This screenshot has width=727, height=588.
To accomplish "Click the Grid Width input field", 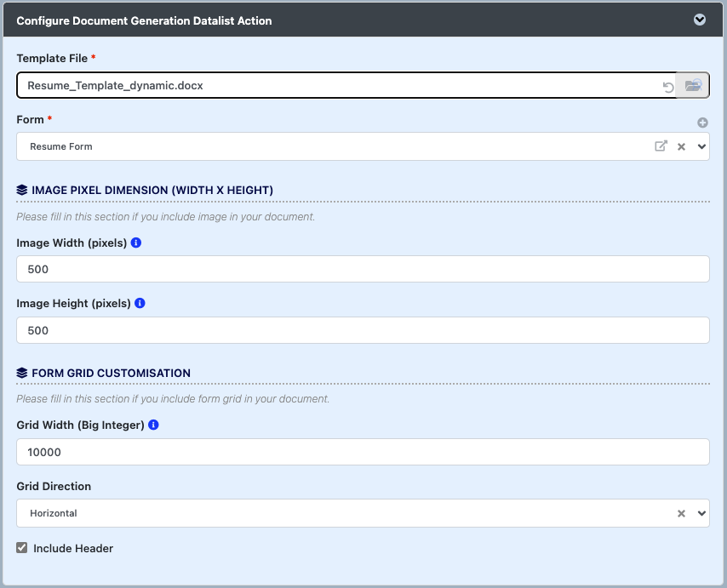I will pyautogui.click(x=363, y=453).
